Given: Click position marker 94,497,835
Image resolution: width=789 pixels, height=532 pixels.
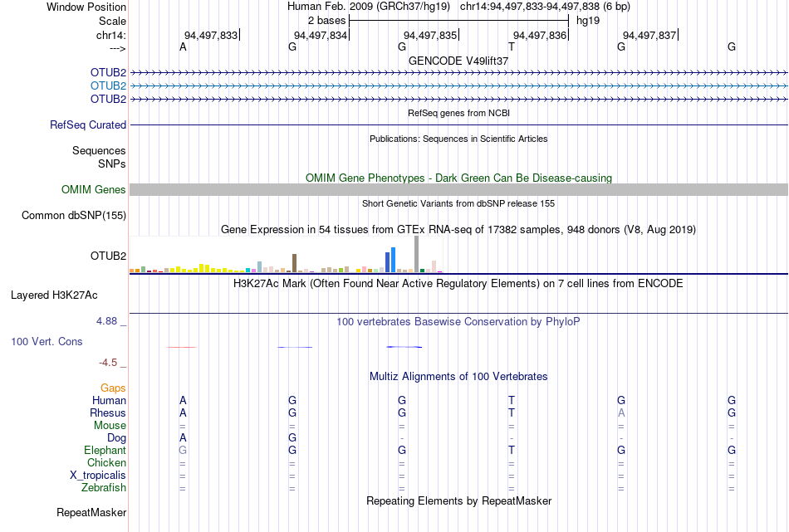Looking at the screenshot, I should pos(430,35).
